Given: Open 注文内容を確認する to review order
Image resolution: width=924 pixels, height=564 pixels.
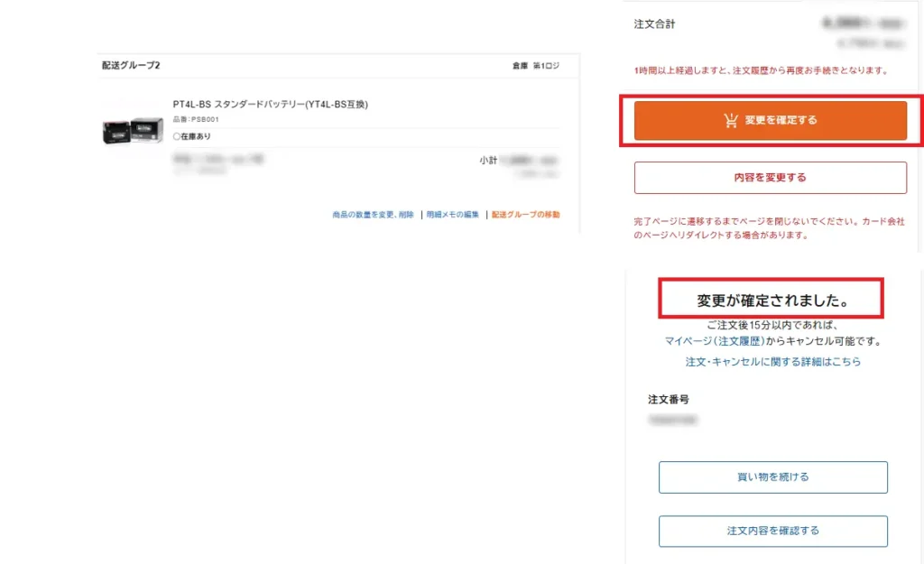Looking at the screenshot, I should [772, 531].
